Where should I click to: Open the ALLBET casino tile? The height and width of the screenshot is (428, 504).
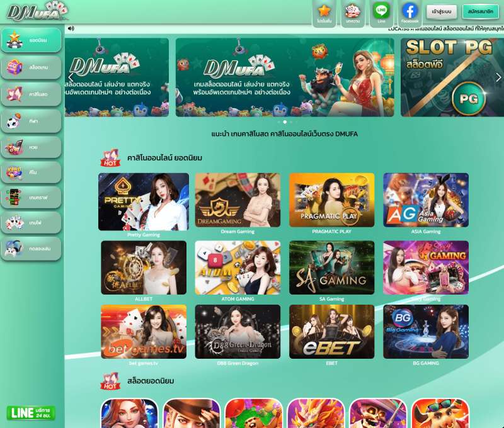pos(144,267)
